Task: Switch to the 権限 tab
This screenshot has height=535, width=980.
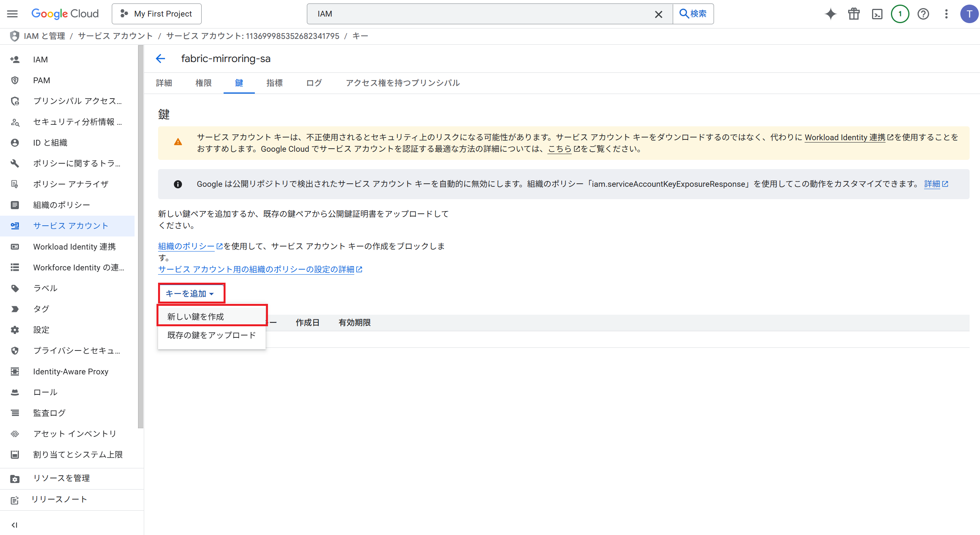Action: coord(203,83)
